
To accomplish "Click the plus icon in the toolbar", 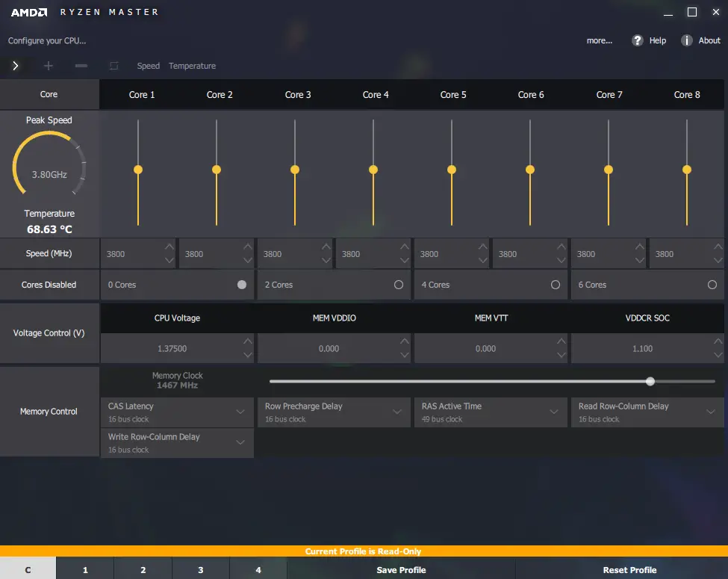I will (x=49, y=66).
